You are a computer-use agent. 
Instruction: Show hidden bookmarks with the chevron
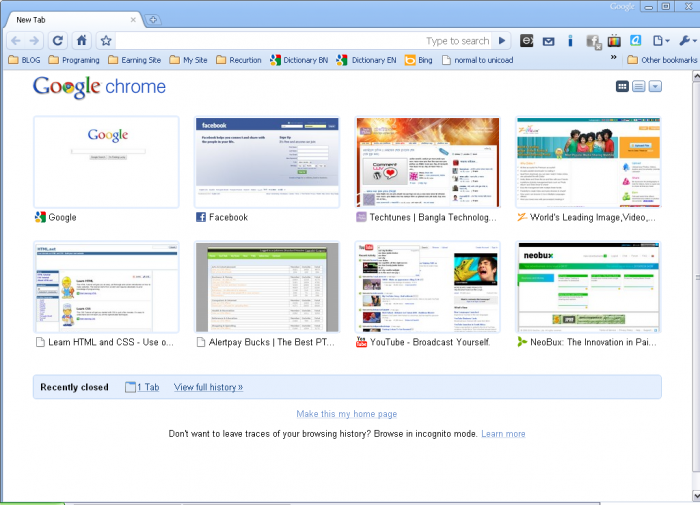[x=613, y=57]
